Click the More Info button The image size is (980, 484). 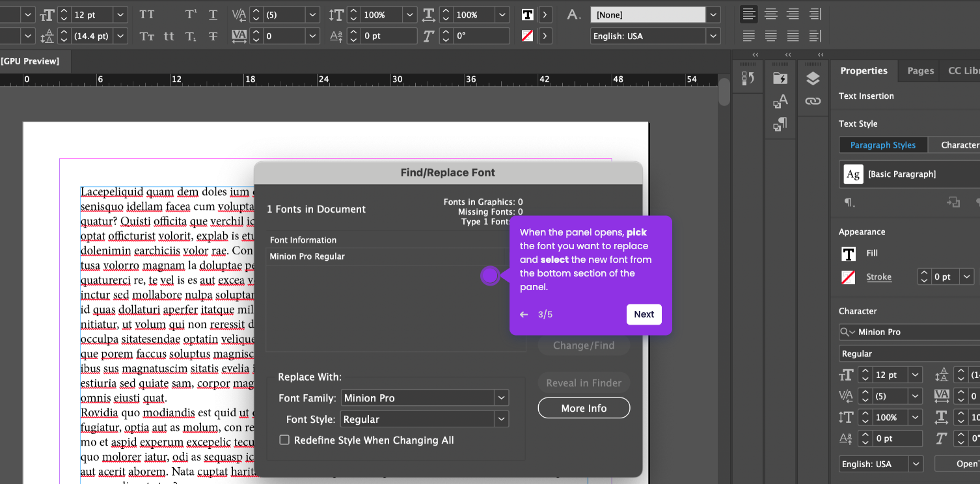584,409
